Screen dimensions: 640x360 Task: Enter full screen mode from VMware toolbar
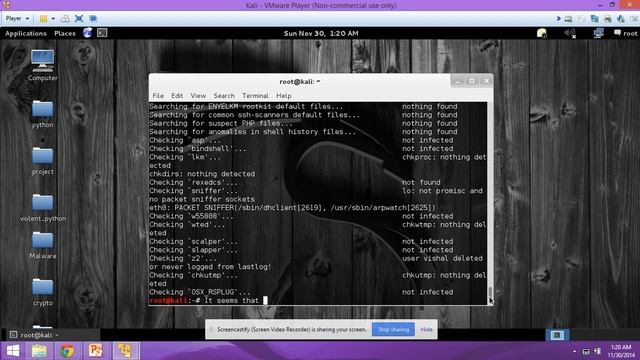79,18
